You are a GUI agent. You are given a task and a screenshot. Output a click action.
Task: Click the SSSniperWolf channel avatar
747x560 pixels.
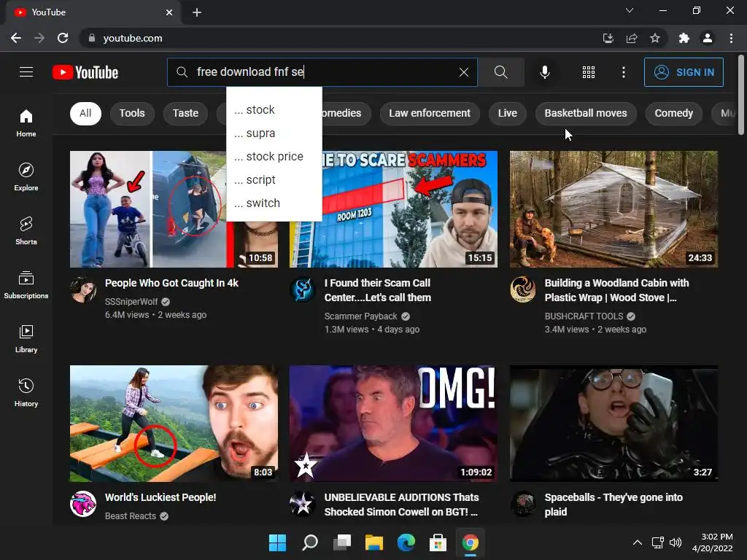click(83, 289)
